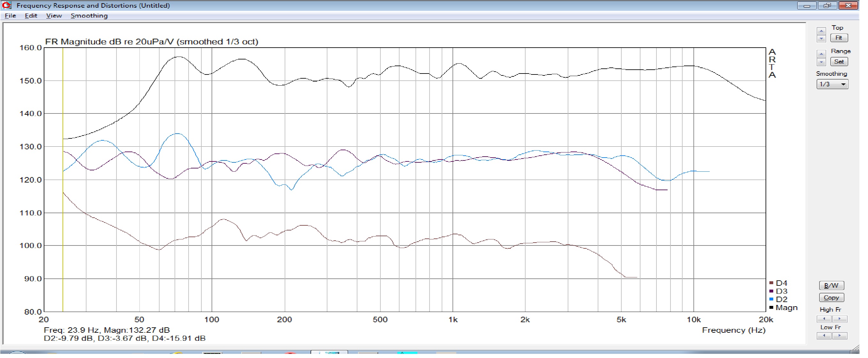The image size is (868, 358).
Task: Open the View menu
Action: click(x=54, y=16)
